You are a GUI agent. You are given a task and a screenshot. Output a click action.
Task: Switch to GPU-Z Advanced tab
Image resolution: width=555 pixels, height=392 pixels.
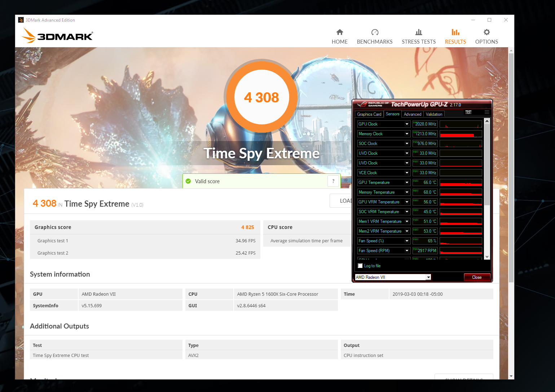[413, 114]
